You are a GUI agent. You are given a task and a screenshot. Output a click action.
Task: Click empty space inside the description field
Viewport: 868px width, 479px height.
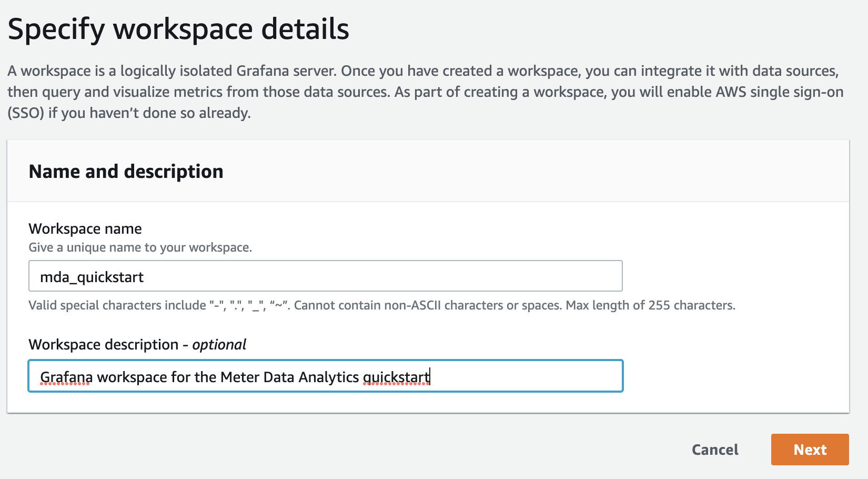coord(526,376)
